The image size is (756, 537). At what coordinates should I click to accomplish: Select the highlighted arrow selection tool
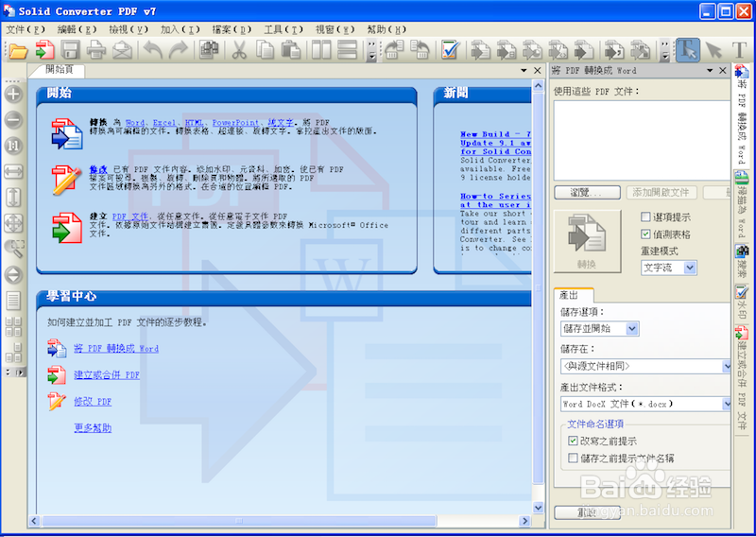[x=688, y=50]
